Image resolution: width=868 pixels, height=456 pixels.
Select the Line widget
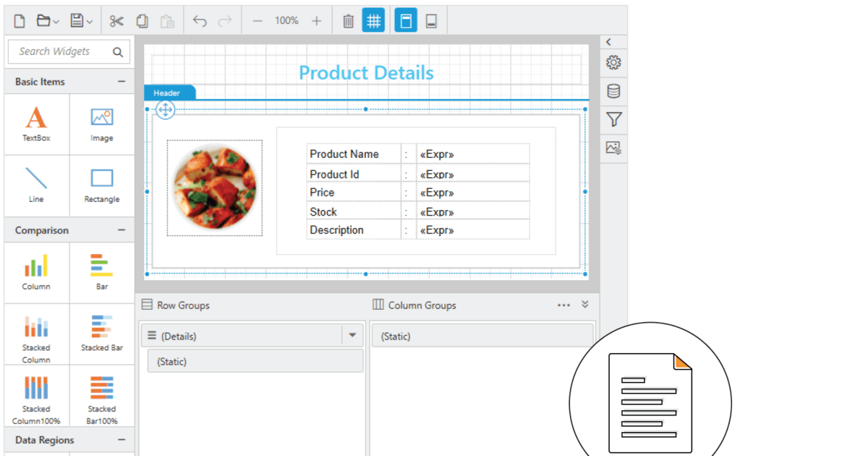pyautogui.click(x=36, y=185)
